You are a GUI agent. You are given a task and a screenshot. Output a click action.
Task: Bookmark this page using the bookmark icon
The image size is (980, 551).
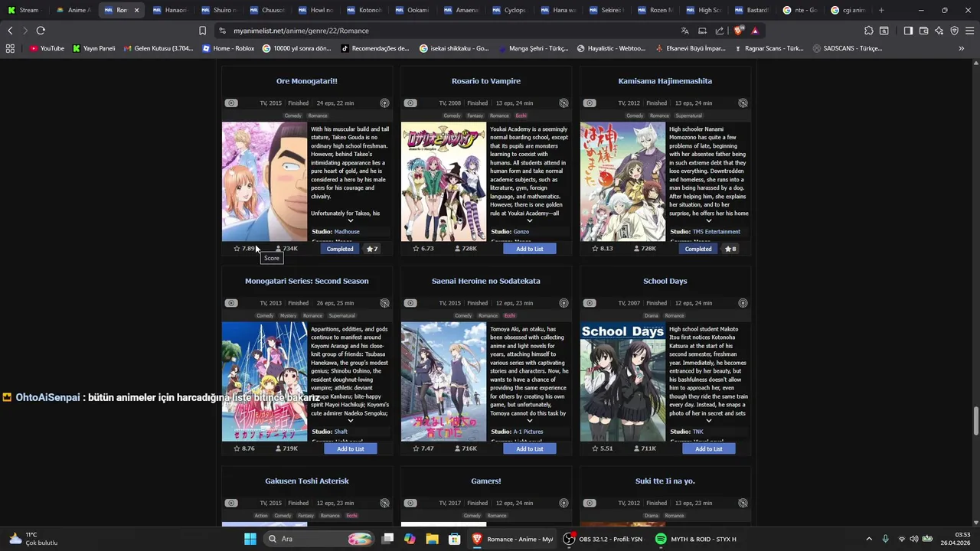click(202, 31)
